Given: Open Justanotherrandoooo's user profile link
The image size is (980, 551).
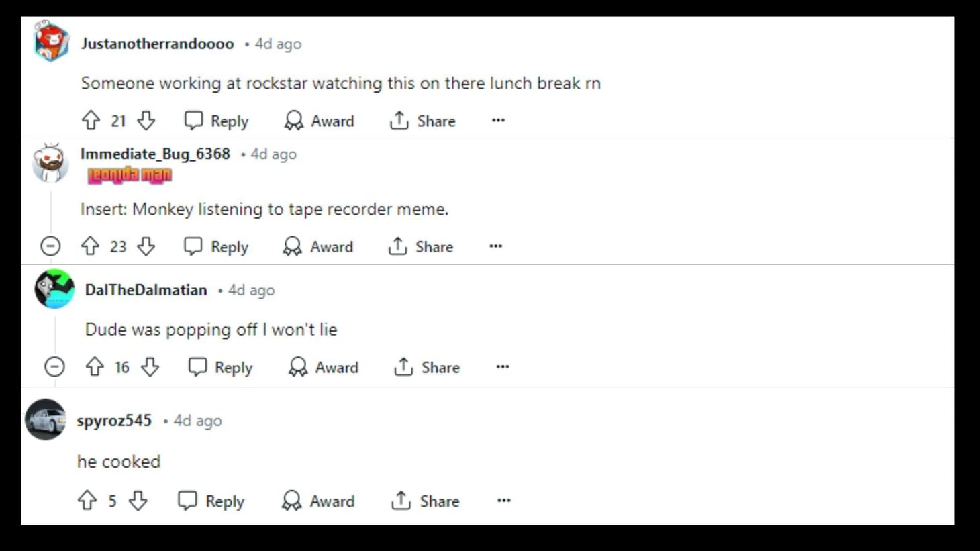Looking at the screenshot, I should [x=157, y=44].
